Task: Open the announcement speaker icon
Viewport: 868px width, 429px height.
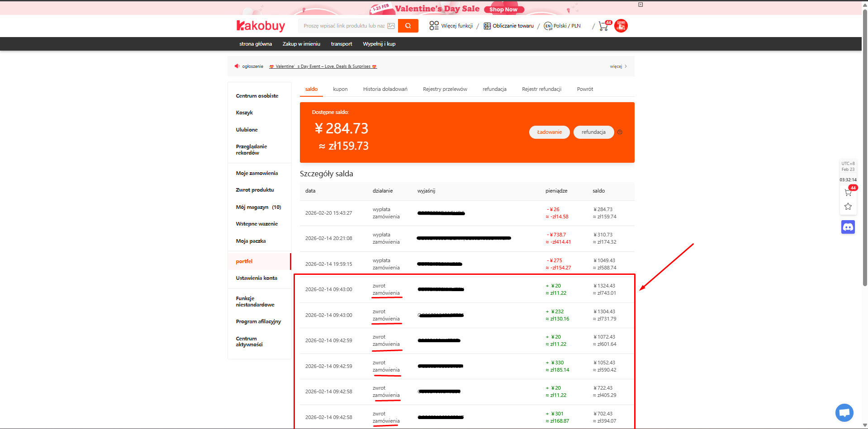Action: click(237, 66)
